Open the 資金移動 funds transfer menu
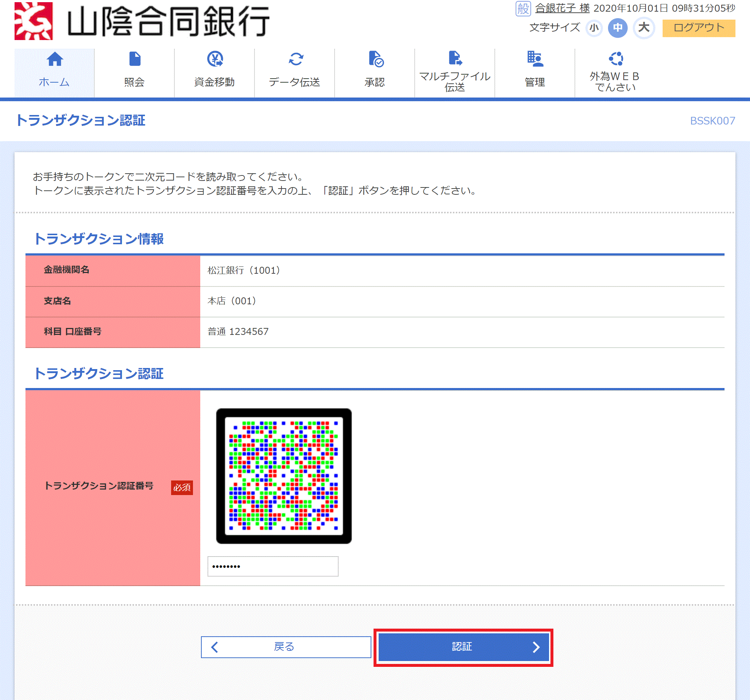This screenshot has width=750, height=700. [214, 73]
